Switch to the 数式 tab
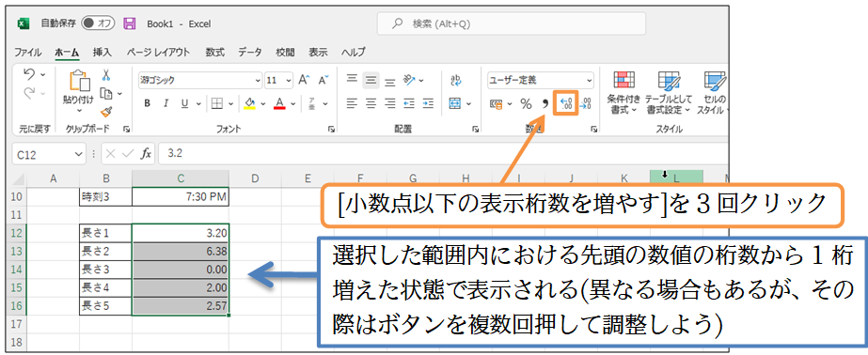The width and height of the screenshot is (868, 355). pos(214,53)
